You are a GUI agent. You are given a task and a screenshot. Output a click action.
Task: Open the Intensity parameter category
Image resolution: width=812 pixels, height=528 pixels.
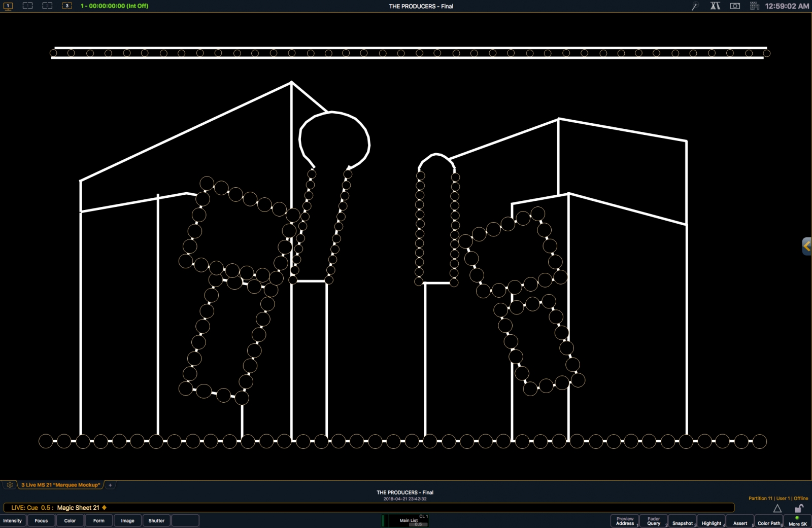(x=13, y=521)
